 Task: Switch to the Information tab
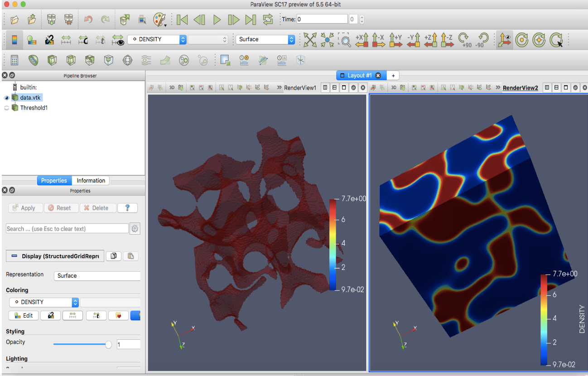91,180
